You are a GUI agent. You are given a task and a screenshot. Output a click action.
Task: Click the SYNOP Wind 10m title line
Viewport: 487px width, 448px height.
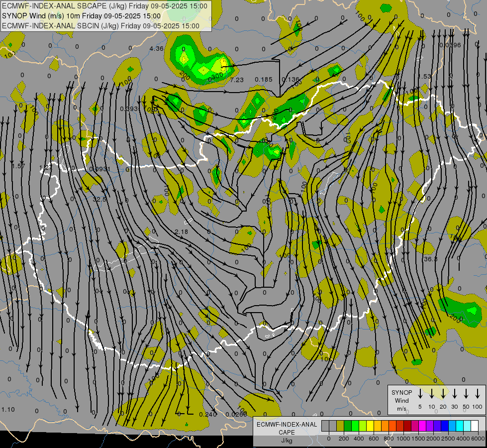[x=82, y=16]
